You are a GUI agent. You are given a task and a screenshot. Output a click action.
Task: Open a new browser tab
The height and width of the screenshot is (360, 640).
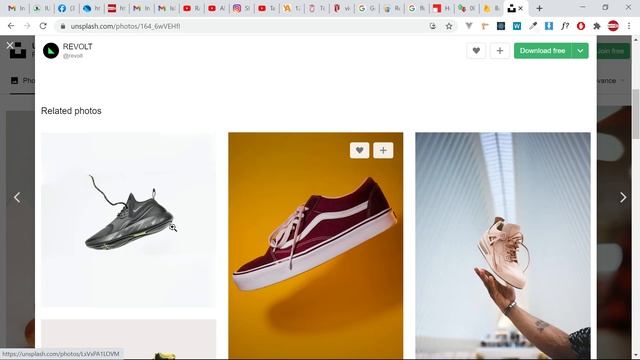pos(539,8)
